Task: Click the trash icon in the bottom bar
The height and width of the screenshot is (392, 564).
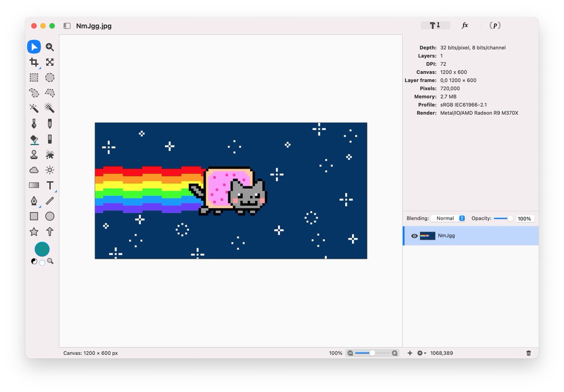Action: point(528,353)
